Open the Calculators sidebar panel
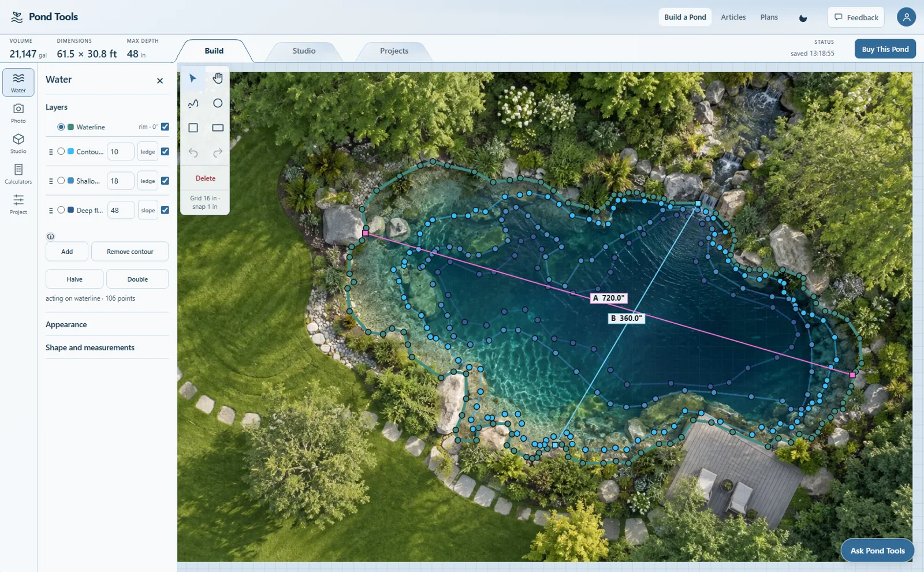The image size is (924, 572). click(18, 174)
